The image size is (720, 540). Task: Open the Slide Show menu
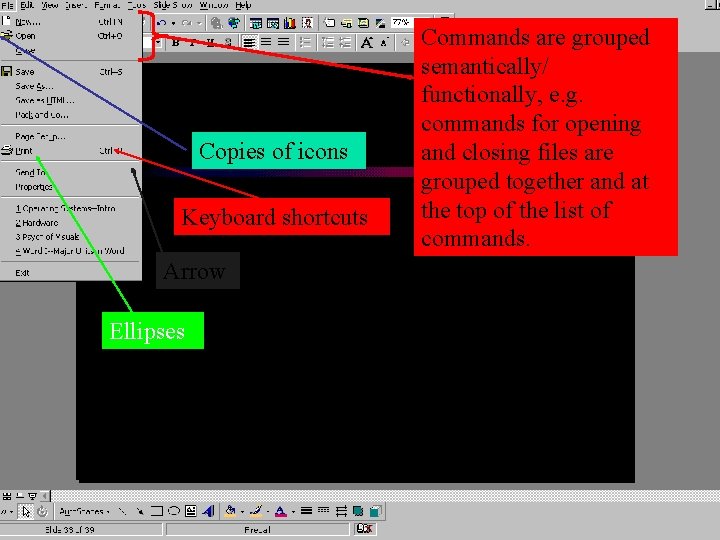[172, 5]
